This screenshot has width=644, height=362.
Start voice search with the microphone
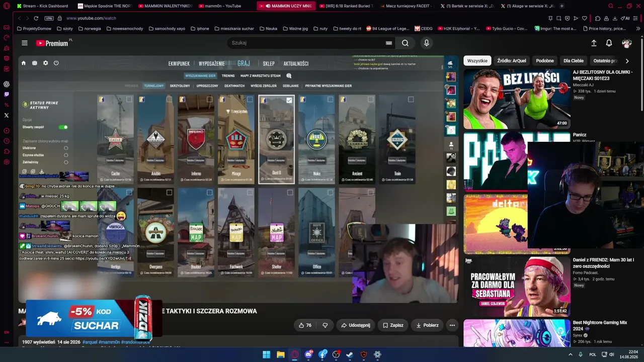click(427, 43)
